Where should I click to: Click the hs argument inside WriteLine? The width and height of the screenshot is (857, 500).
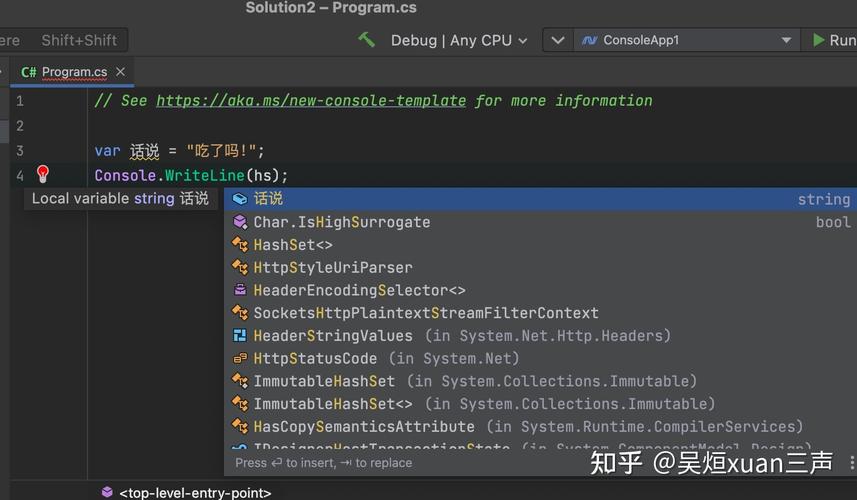click(x=263, y=175)
